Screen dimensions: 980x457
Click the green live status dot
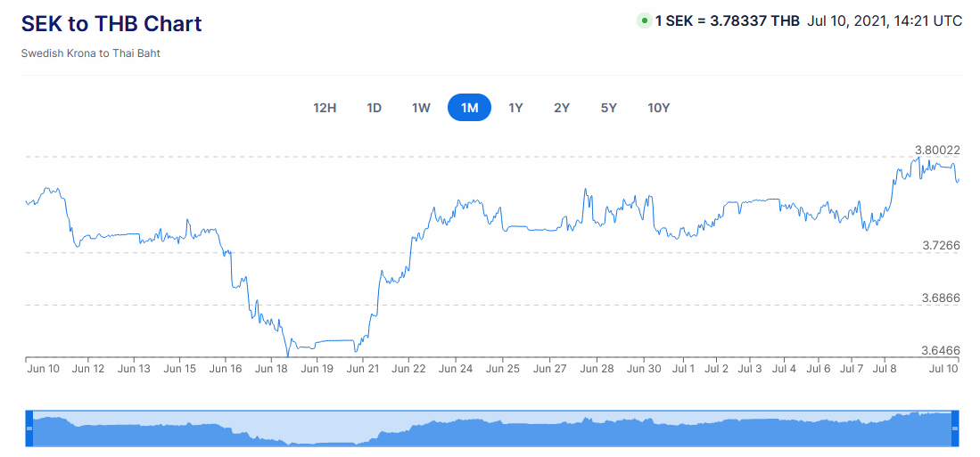pyautogui.click(x=644, y=21)
